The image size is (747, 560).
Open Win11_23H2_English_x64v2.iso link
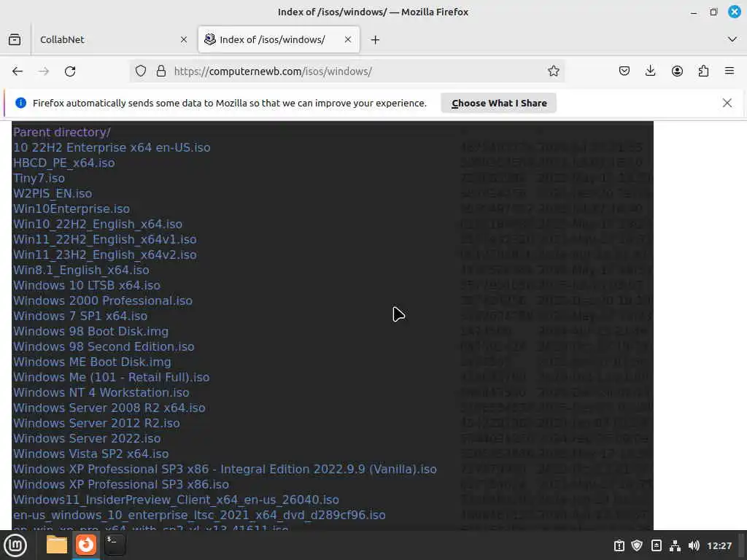105,254
